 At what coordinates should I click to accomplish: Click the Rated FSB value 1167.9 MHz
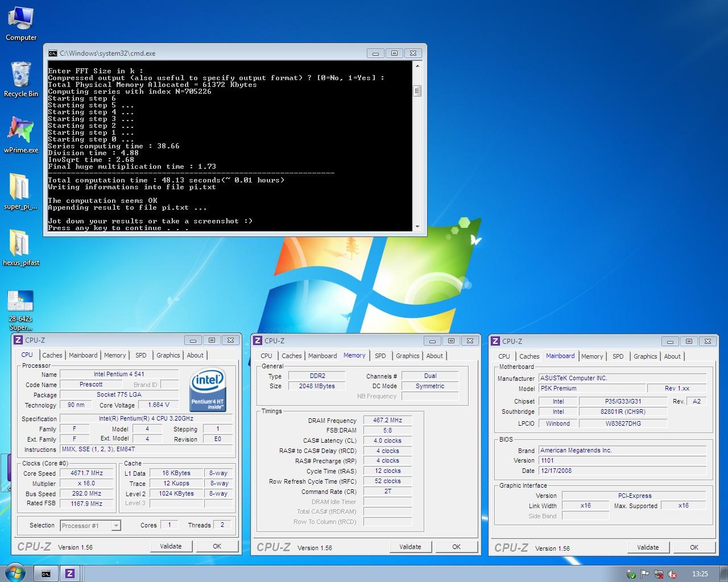[x=86, y=504]
